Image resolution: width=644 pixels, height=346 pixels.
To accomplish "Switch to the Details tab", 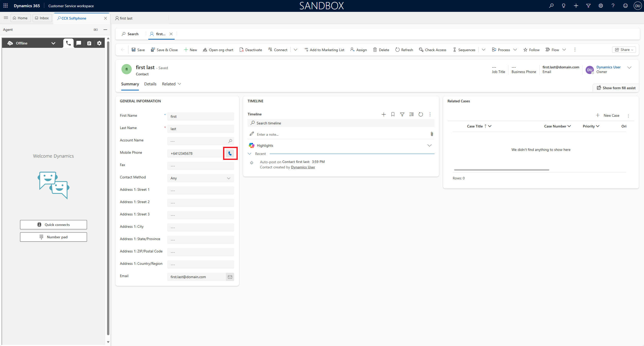I will 150,84.
